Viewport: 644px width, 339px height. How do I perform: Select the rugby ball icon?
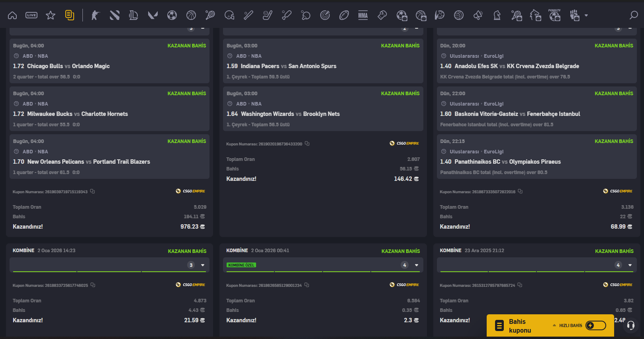click(344, 16)
